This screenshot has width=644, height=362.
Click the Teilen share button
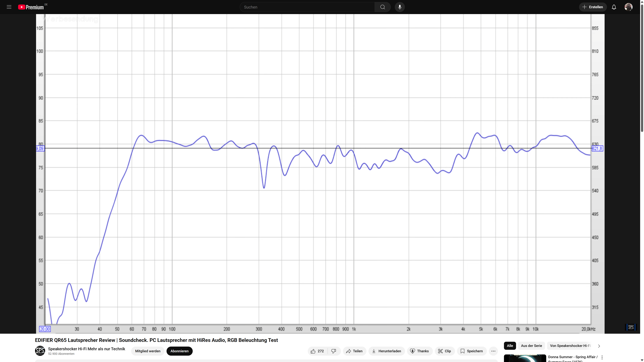(x=354, y=351)
